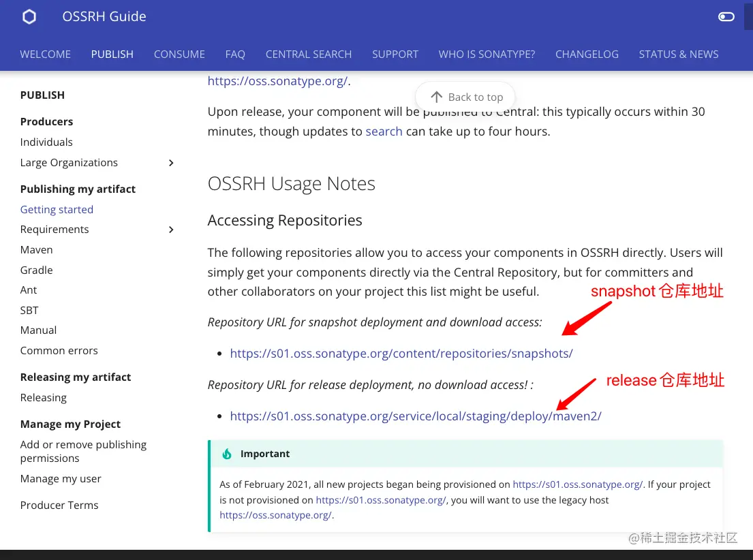Click the OSSRH Usage Notes heading

pos(292,183)
